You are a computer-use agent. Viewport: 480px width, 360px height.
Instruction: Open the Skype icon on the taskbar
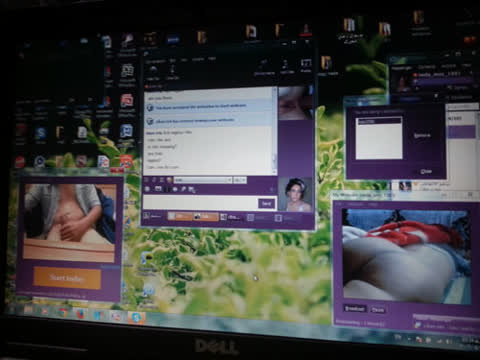coord(136,318)
